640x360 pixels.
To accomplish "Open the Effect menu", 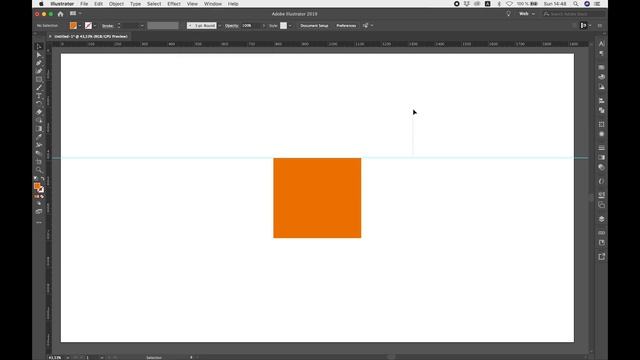I will pyautogui.click(x=174, y=4).
